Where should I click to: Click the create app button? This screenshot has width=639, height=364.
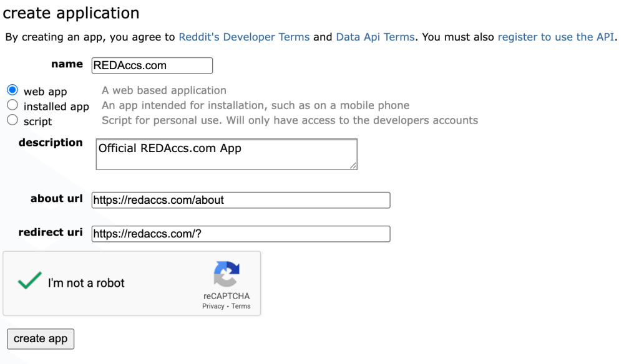click(x=41, y=338)
